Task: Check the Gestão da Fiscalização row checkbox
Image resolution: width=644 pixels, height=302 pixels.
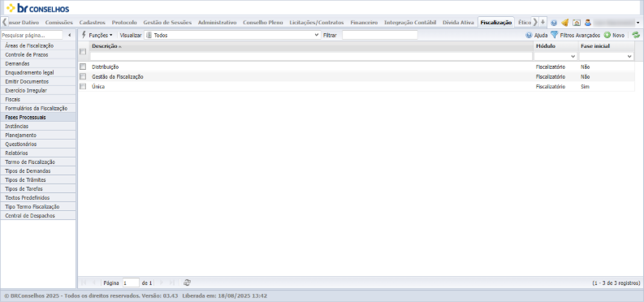Action: (x=83, y=76)
